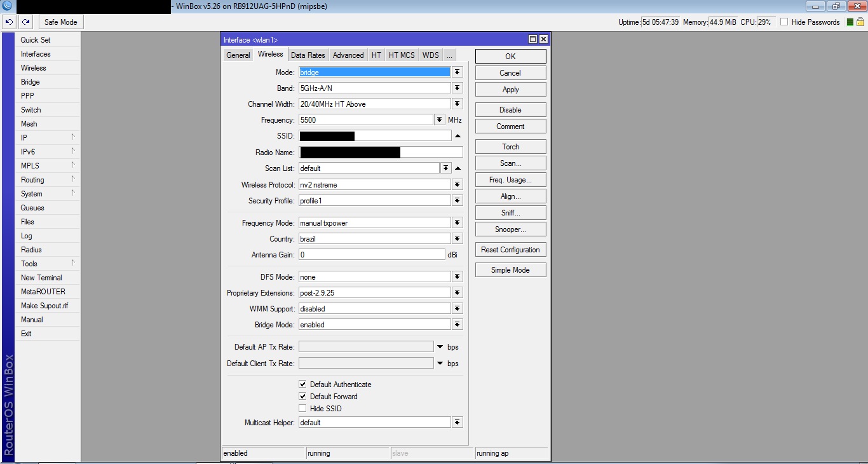Click the Memory value 44.9 MiB
The image size is (868, 464).
(x=723, y=22)
